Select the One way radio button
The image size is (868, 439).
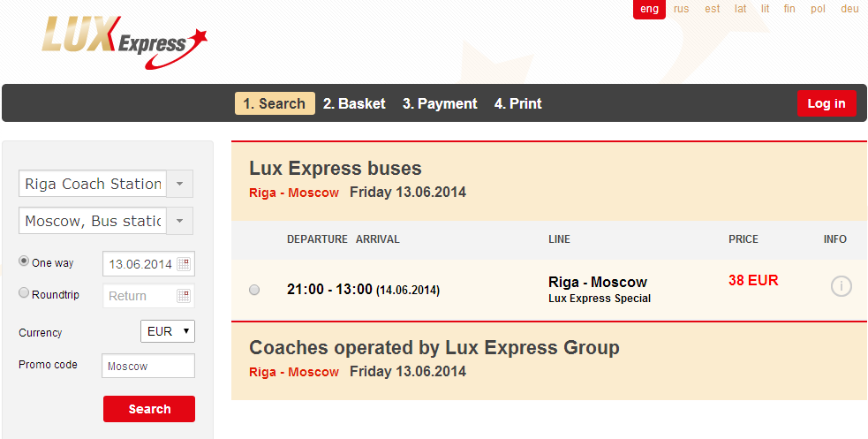coord(24,261)
